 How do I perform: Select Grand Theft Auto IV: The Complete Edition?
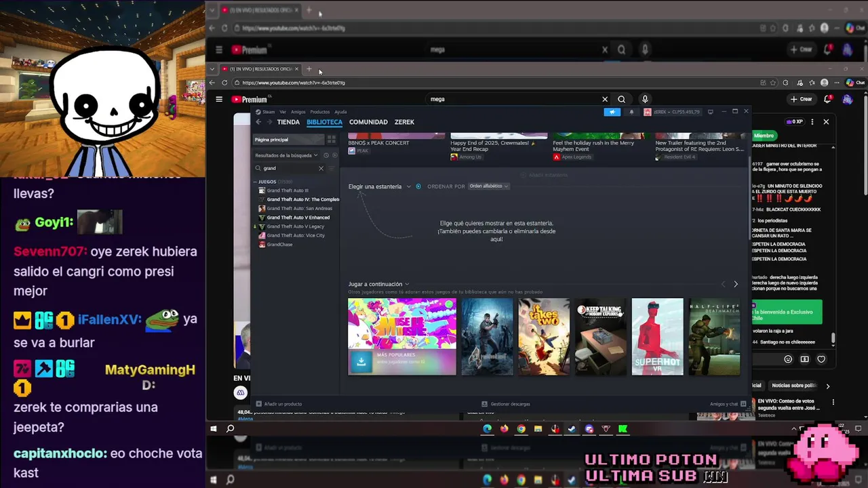click(x=298, y=199)
